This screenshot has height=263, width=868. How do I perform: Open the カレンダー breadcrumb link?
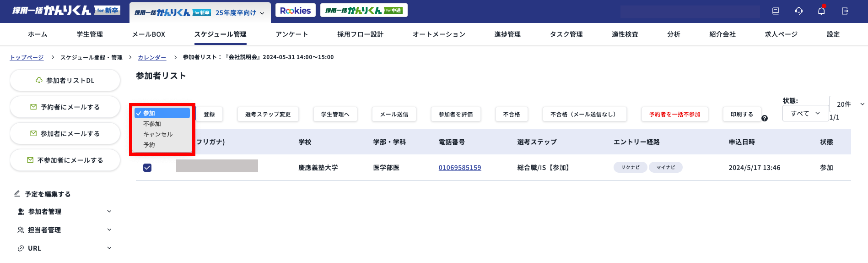pyautogui.click(x=152, y=57)
